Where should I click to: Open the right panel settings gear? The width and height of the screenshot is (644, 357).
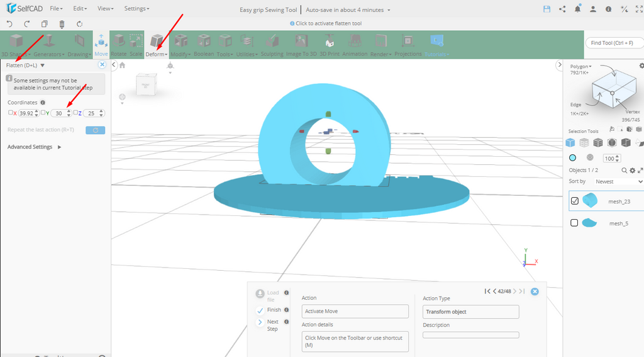pyautogui.click(x=641, y=66)
